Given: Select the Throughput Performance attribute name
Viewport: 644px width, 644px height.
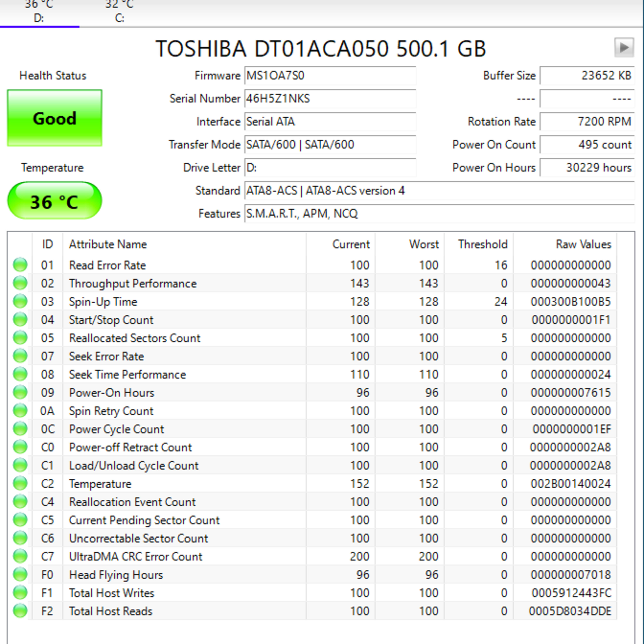Looking at the screenshot, I should pos(133,284).
